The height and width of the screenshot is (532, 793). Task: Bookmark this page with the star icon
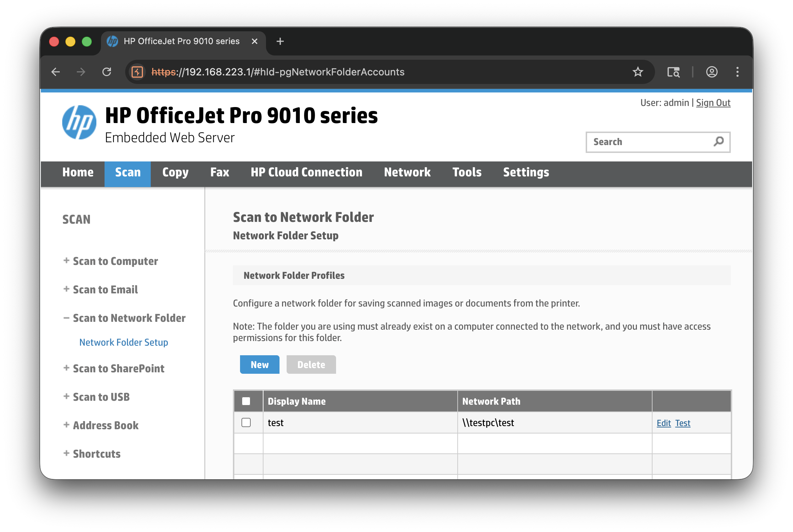pyautogui.click(x=638, y=72)
